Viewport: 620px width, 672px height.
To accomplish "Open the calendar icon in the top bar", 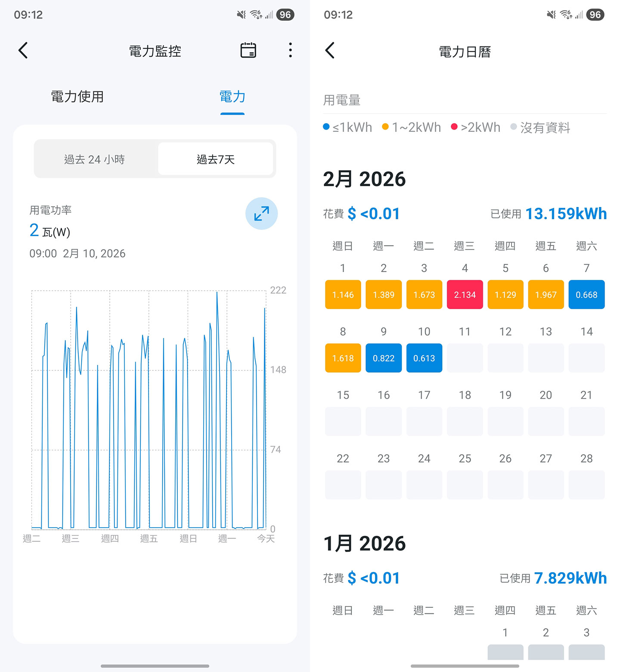I will [248, 50].
